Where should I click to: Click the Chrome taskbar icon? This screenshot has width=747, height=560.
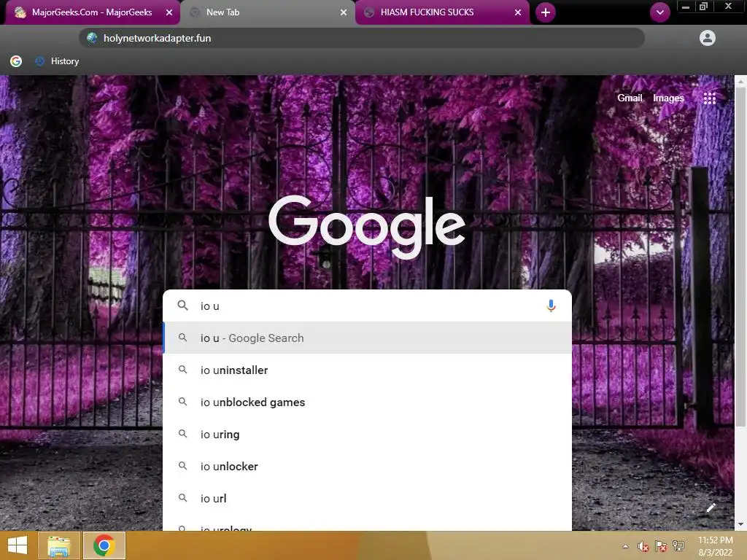coord(104,545)
